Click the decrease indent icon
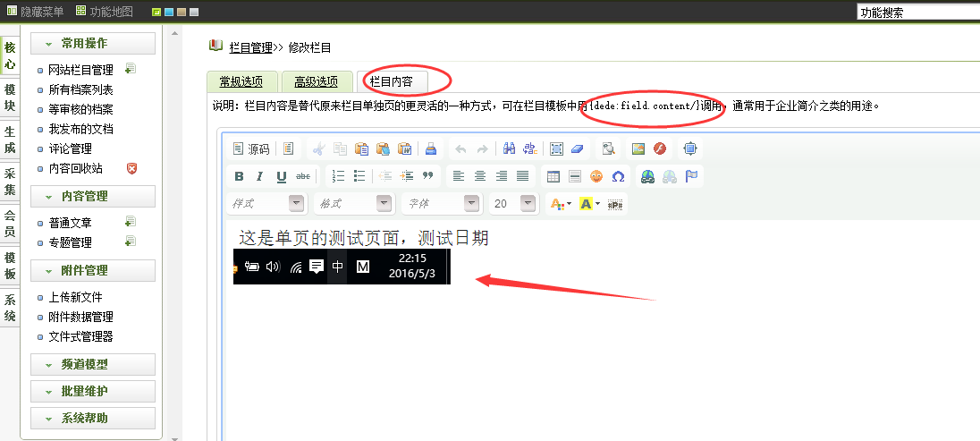The width and height of the screenshot is (980, 441). point(385,176)
